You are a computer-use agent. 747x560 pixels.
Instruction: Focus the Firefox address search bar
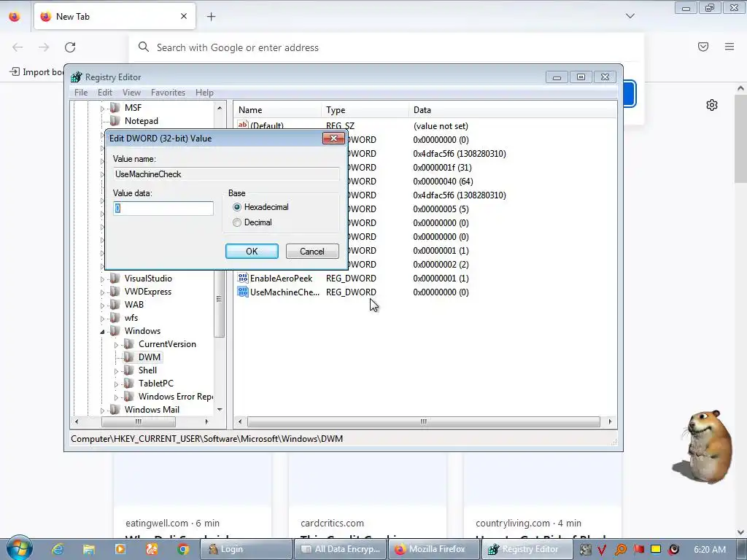[386, 47]
